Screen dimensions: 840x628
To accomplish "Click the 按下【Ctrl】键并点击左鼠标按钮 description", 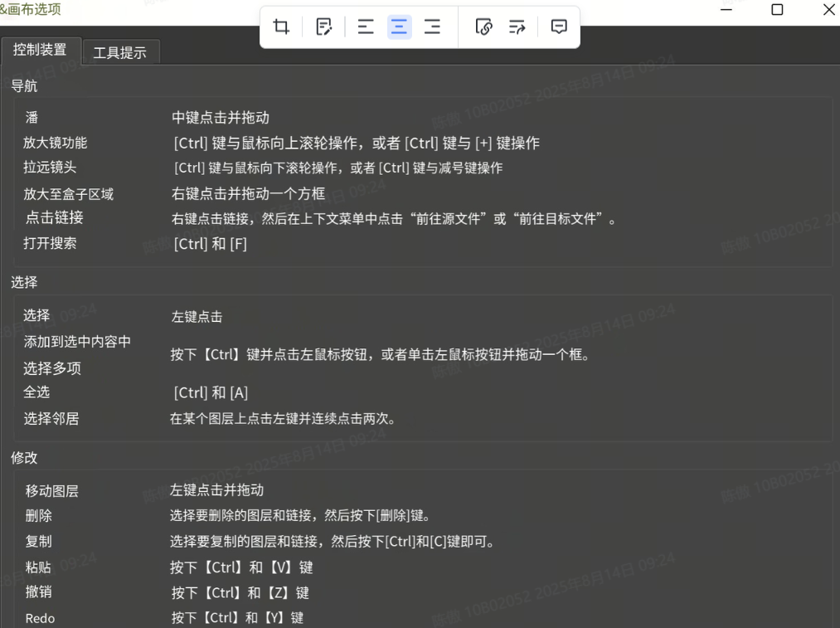I will [381, 354].
